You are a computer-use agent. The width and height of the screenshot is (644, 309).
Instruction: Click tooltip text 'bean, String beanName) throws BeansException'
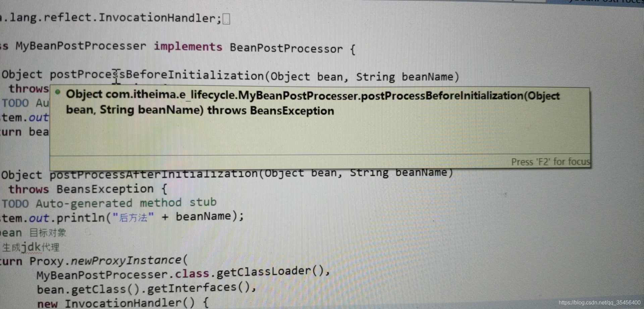coord(200,110)
